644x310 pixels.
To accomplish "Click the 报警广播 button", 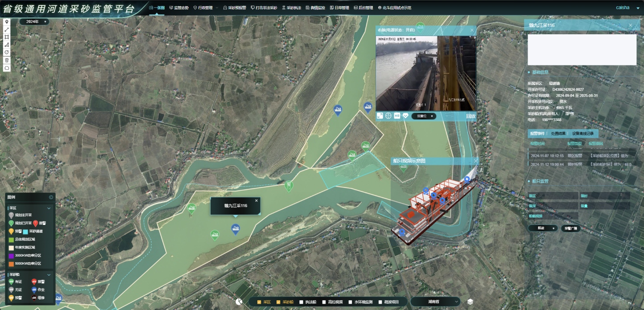I will 570,228.
